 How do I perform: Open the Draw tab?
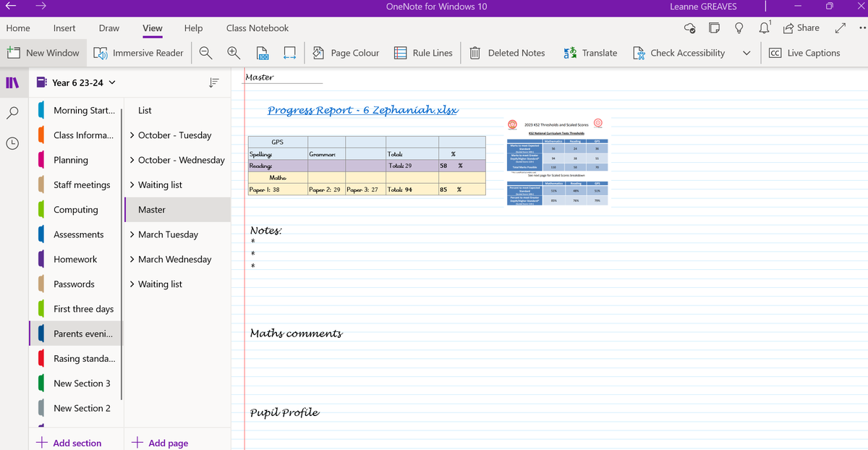coord(109,28)
